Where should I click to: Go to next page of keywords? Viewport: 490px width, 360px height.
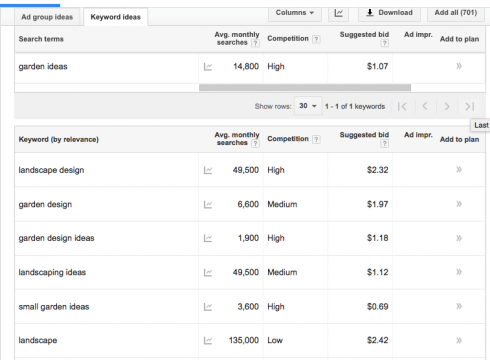tap(447, 106)
